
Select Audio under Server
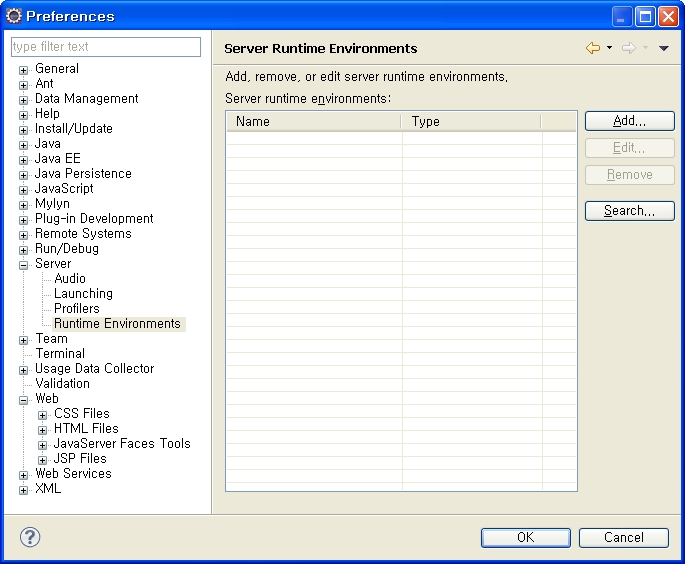click(x=70, y=279)
